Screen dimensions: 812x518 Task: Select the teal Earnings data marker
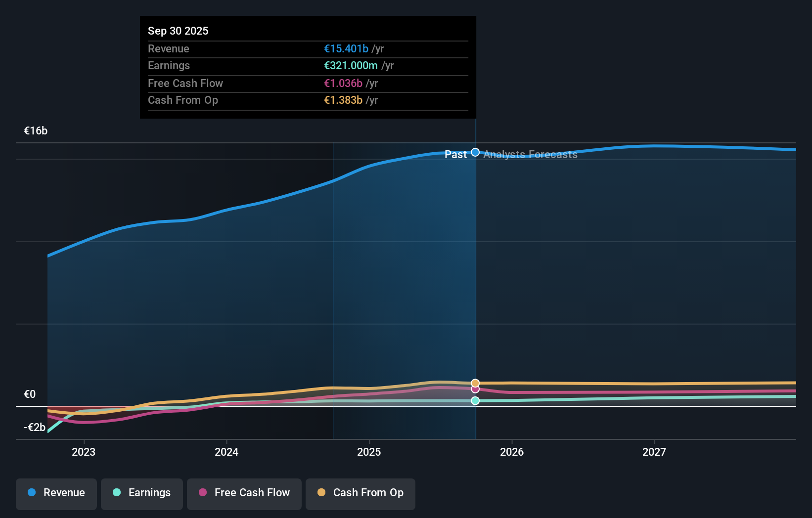(475, 401)
